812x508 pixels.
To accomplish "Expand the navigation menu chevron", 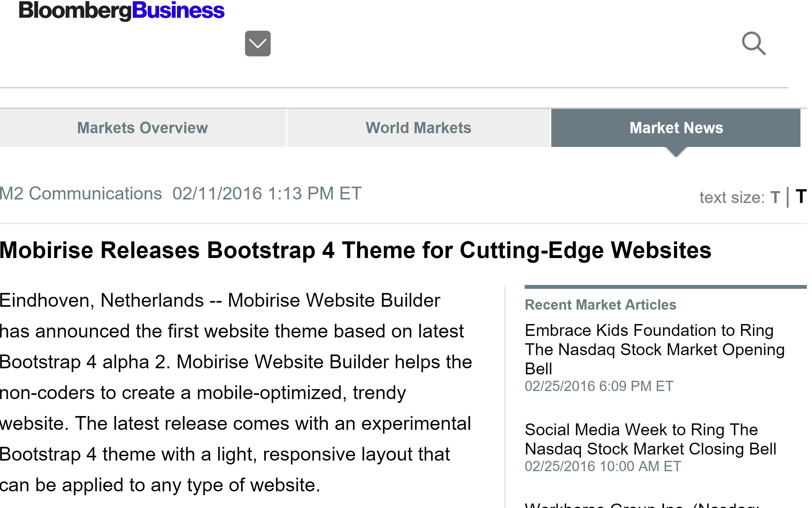I will coord(258,43).
